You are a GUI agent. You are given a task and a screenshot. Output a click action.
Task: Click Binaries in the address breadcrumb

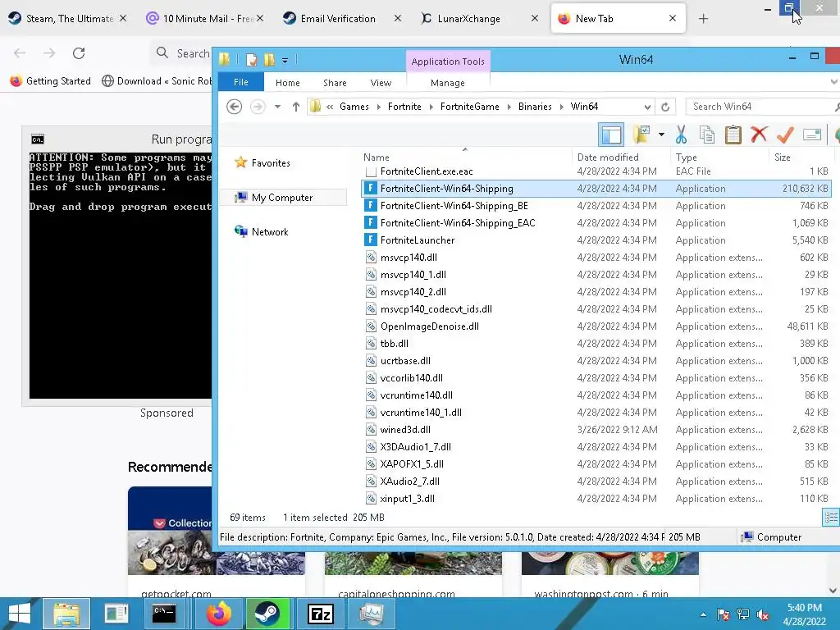coord(535,107)
